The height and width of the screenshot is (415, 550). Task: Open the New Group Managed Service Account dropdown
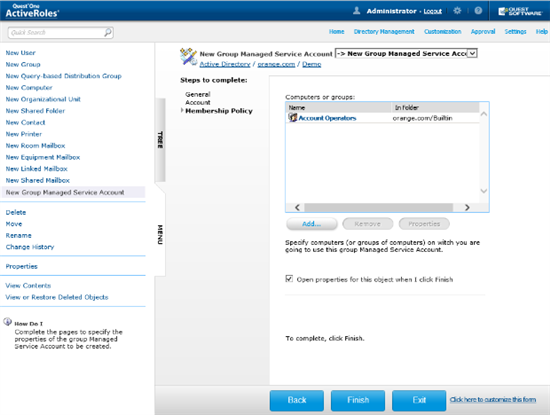coord(406,53)
